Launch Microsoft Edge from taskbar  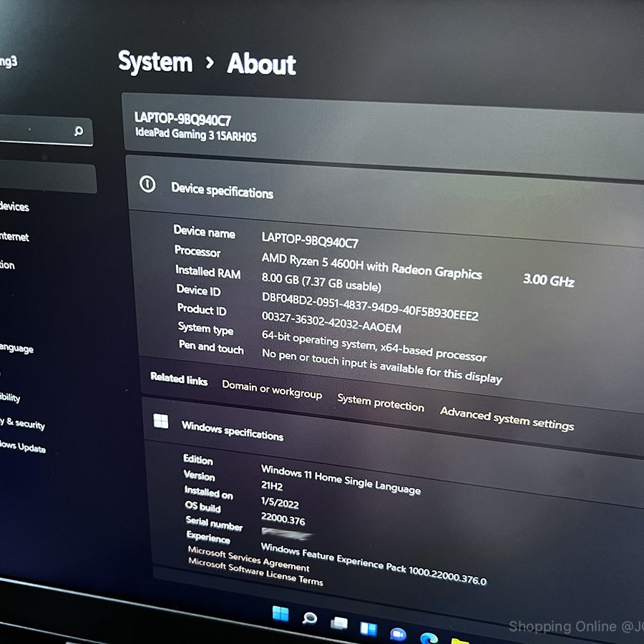[429, 638]
